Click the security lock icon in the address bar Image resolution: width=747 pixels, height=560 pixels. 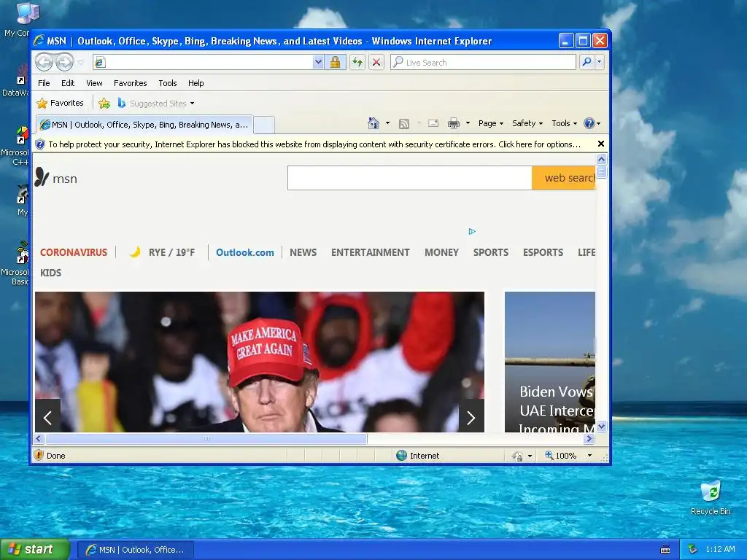point(335,63)
